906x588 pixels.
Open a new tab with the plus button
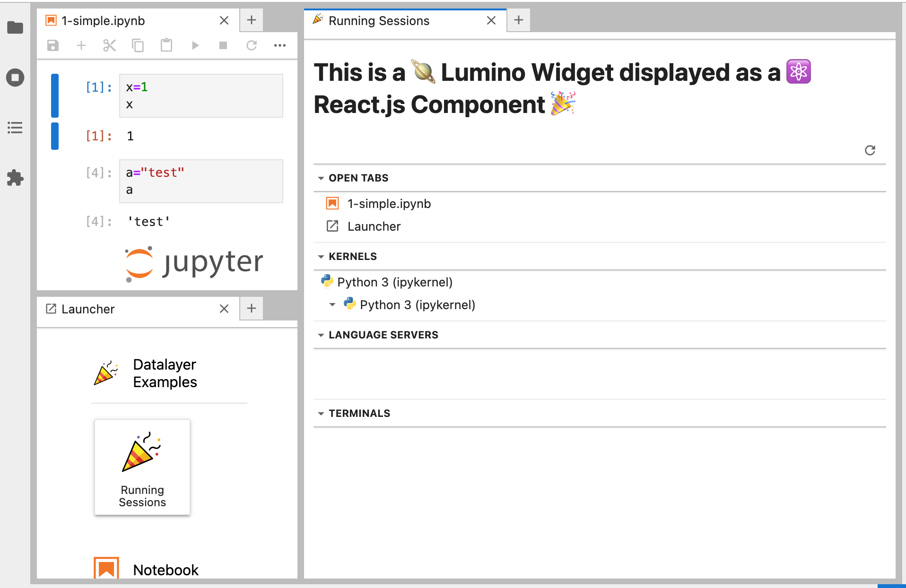251,20
